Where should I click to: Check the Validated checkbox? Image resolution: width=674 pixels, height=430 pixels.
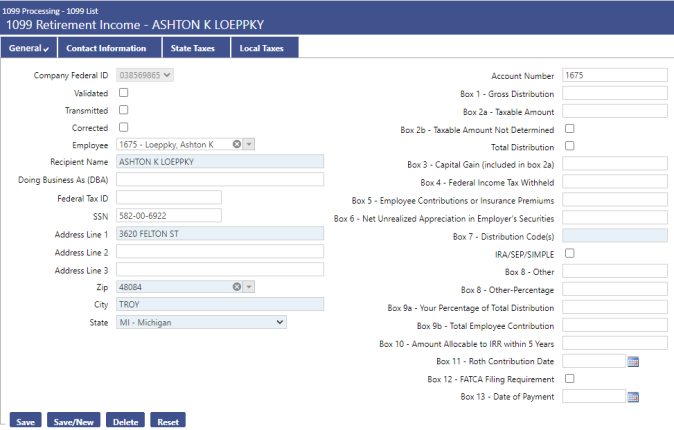click(124, 92)
